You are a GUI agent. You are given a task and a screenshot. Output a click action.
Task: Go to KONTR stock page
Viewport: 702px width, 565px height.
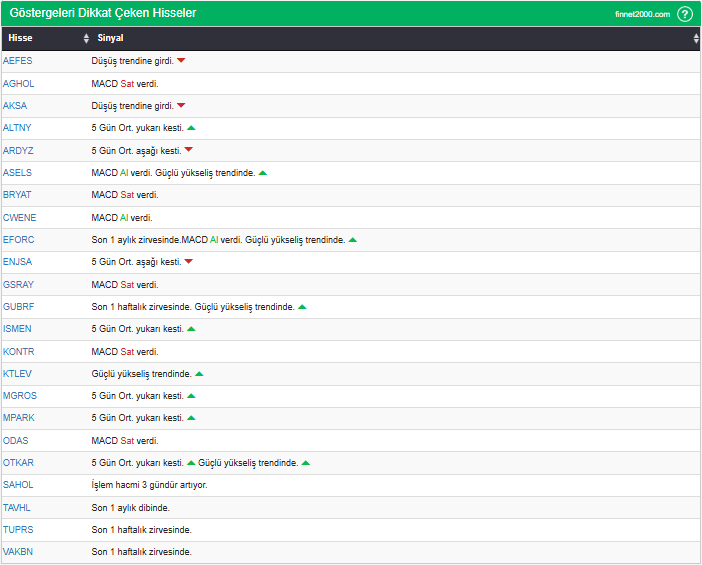pos(18,352)
